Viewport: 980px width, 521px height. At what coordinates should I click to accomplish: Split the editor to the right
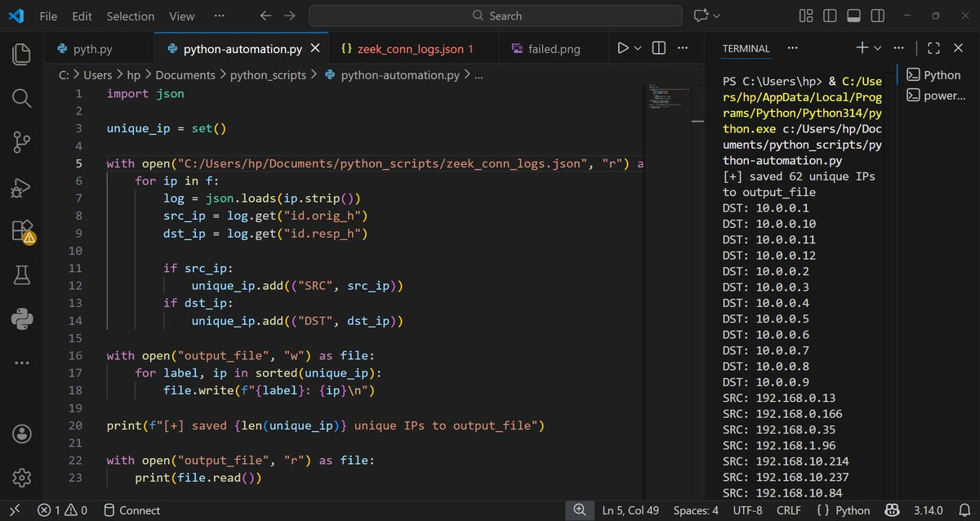coord(659,48)
